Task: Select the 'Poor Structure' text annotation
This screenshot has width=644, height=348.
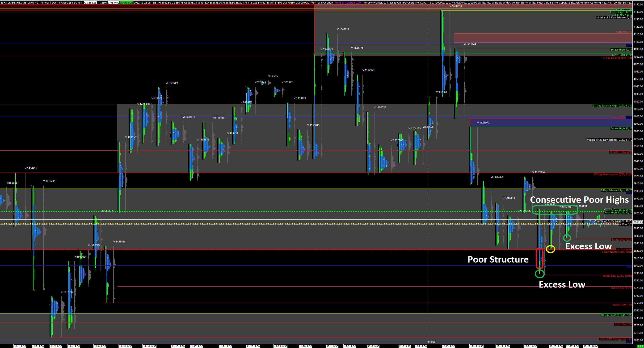Action: tap(498, 259)
